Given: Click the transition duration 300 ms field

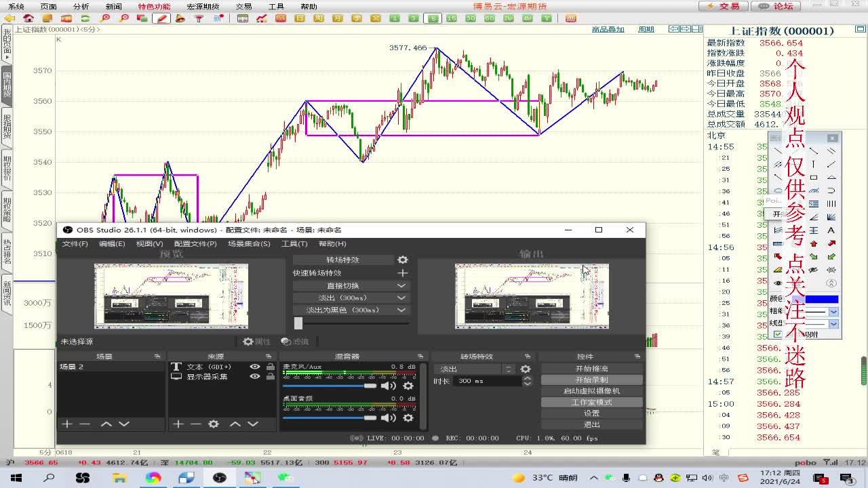Looking at the screenshot, I should point(486,381).
